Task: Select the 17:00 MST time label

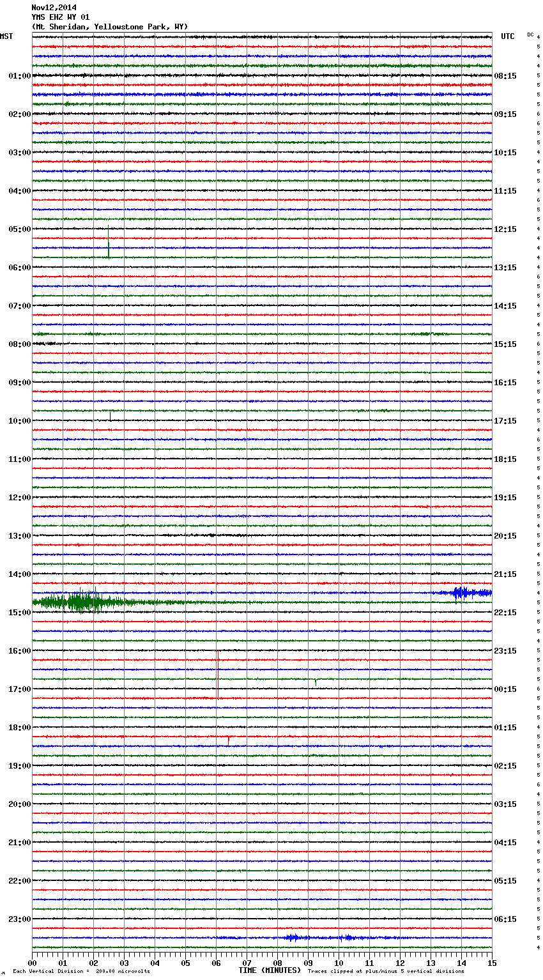Action: pos(20,689)
